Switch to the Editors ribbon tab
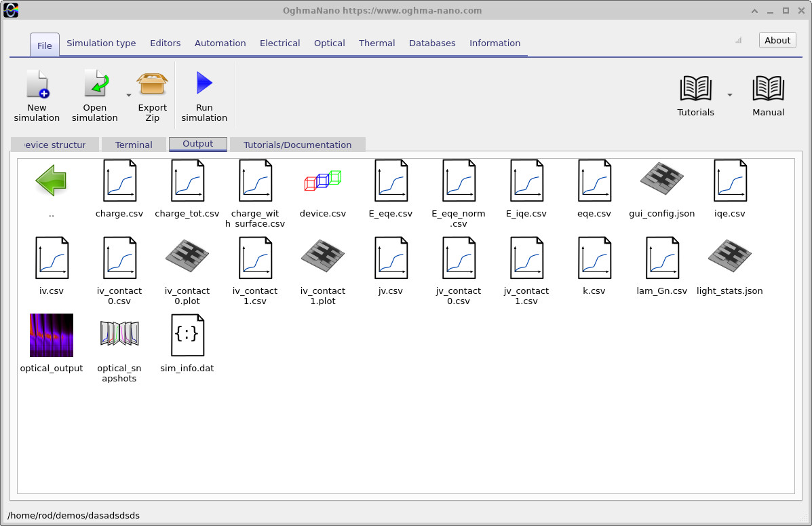 coord(166,43)
